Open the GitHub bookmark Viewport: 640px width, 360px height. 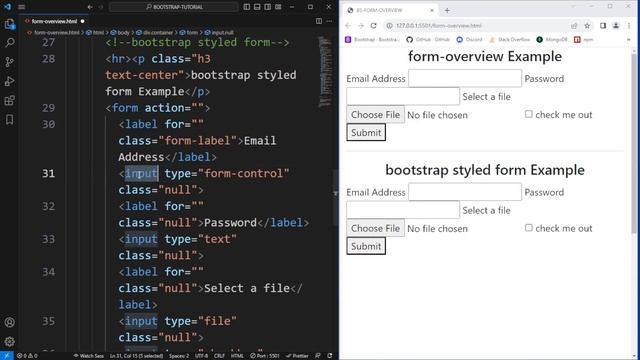(x=428, y=40)
